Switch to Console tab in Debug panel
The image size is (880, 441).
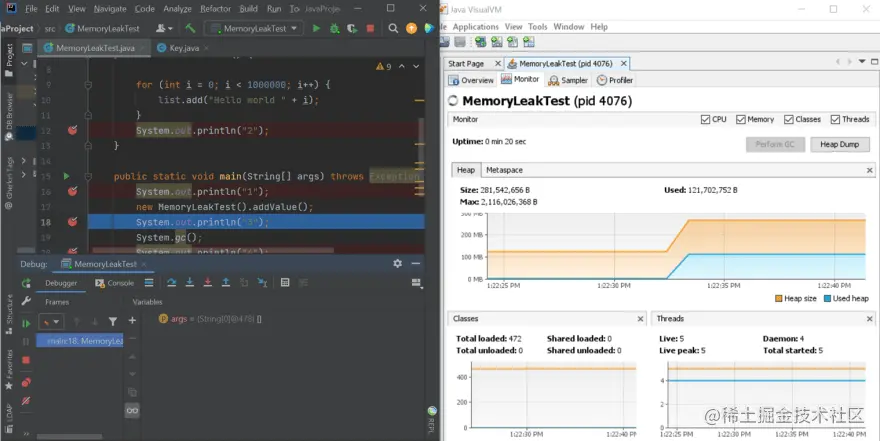(x=114, y=283)
